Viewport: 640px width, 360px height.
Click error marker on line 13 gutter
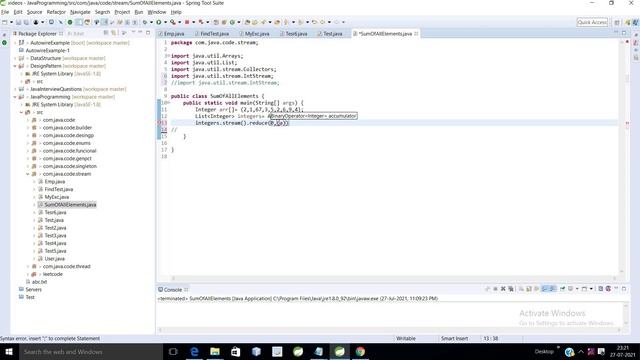point(160,123)
